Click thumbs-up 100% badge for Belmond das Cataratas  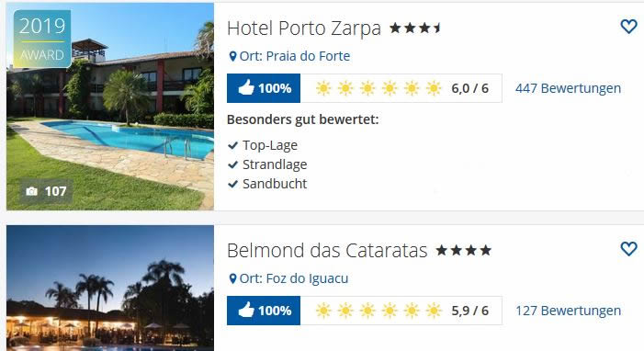[264, 311]
